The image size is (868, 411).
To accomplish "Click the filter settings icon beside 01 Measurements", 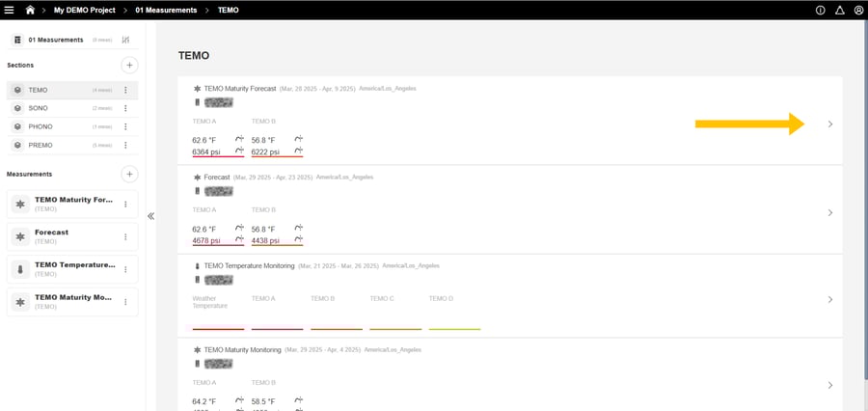I will click(125, 40).
